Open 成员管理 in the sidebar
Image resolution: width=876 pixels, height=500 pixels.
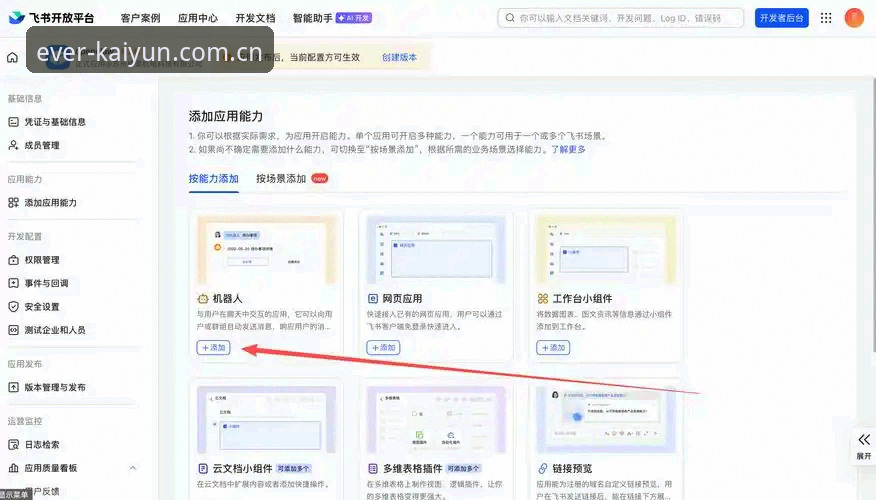click(42, 145)
